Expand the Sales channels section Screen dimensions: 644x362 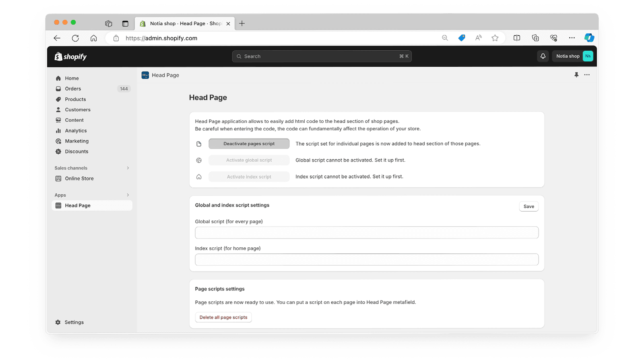(x=127, y=168)
